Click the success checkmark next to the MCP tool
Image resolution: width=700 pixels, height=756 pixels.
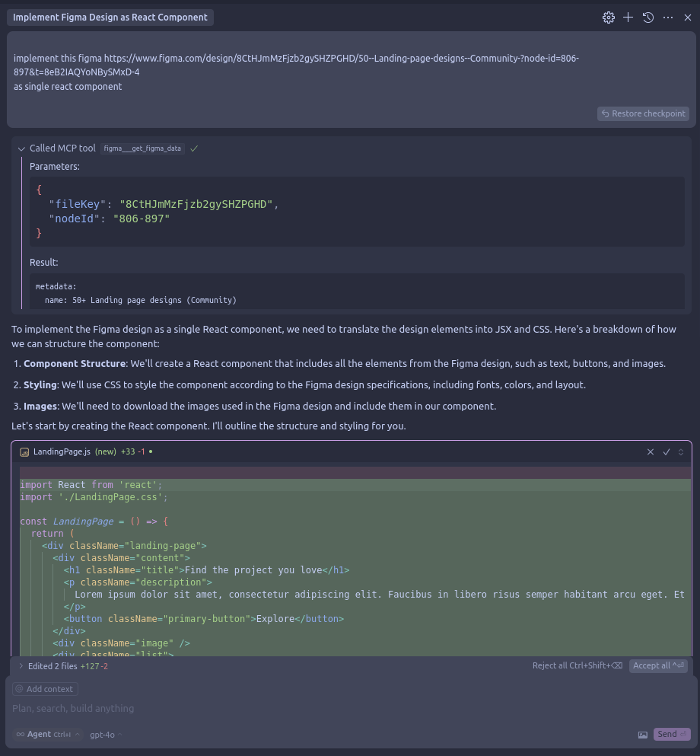coord(194,148)
